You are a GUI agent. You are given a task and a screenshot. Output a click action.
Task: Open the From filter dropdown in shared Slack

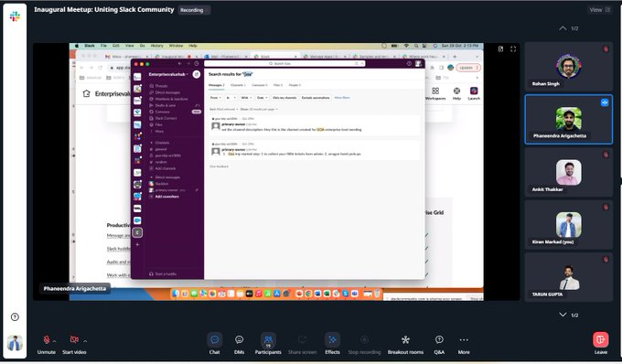pyautogui.click(x=215, y=98)
